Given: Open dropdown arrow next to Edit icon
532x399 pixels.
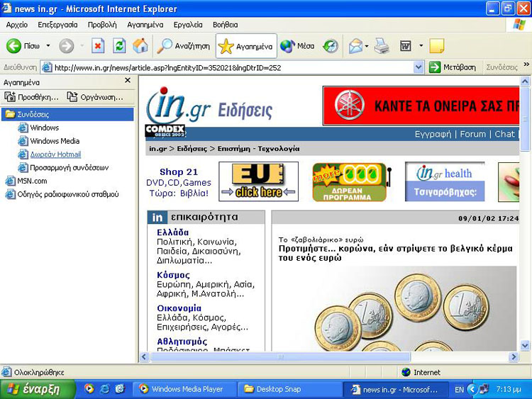Looking at the screenshot, I should 421,45.
